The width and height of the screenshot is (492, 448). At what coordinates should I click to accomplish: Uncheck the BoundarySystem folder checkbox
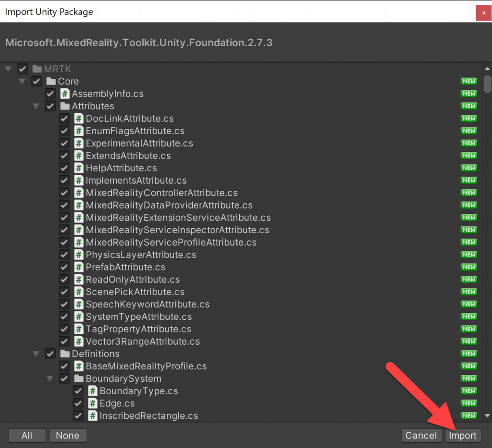(x=64, y=379)
